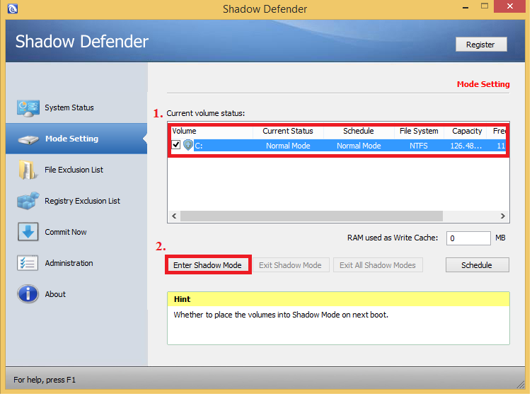Select the Mode Setting sidebar item
This screenshot has height=396, width=532.
[76, 139]
